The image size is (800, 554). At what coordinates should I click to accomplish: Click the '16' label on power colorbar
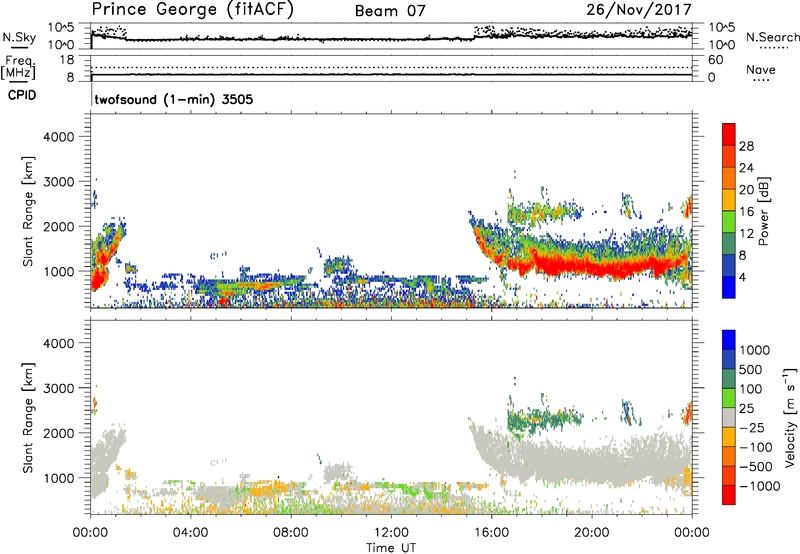pos(746,212)
